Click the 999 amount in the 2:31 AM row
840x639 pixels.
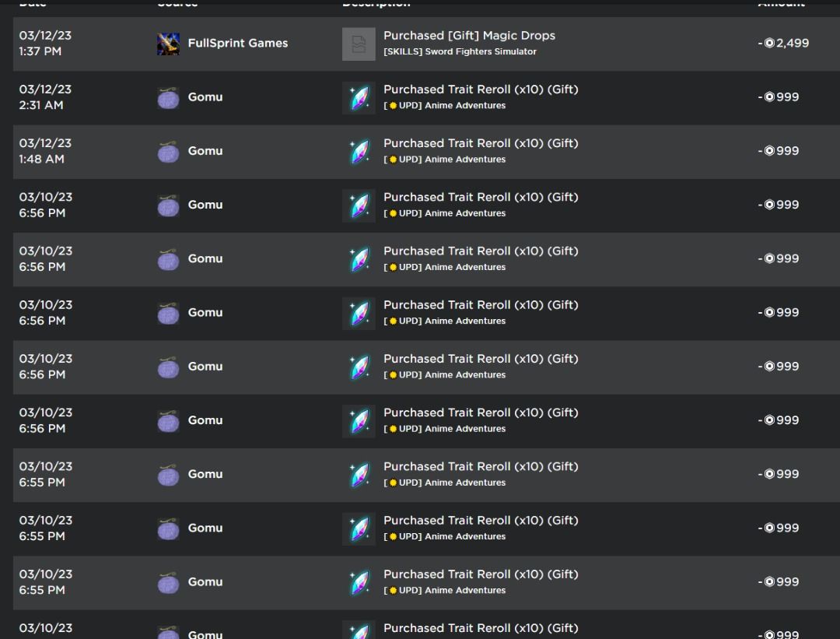[787, 97]
